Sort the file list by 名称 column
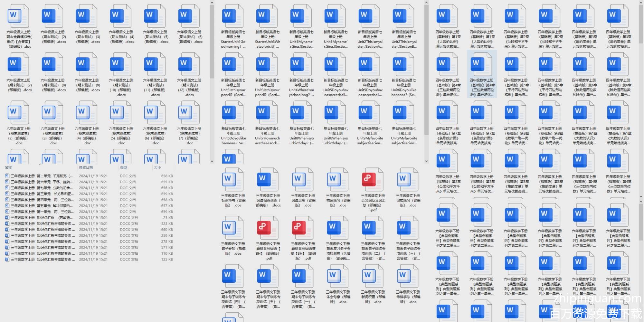644x322 pixels. (8, 167)
